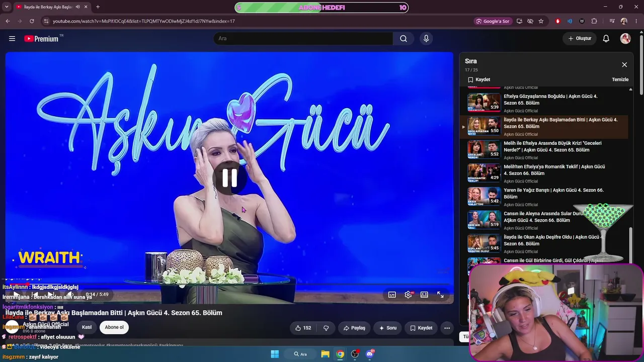
Task: Bookmark this page with the star icon
Action: pos(541,21)
